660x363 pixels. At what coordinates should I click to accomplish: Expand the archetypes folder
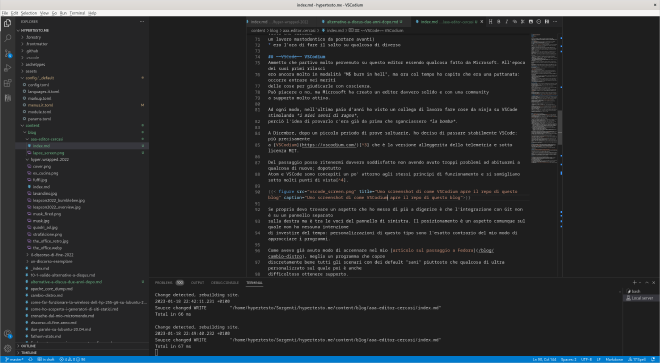[35, 64]
